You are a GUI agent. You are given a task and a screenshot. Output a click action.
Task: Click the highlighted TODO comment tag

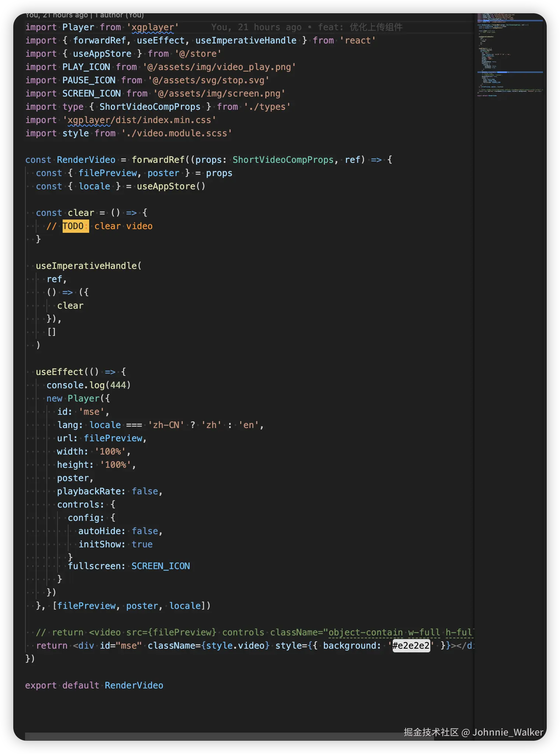76,226
